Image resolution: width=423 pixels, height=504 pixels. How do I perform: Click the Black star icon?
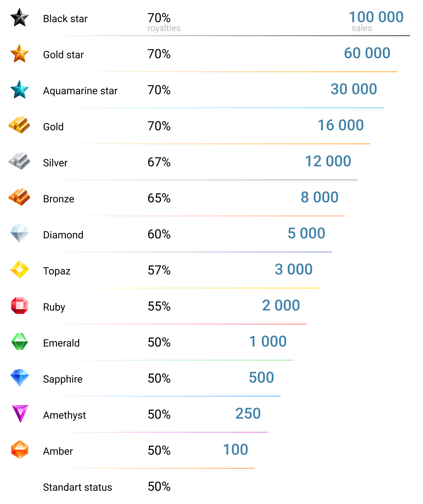pos(20,18)
